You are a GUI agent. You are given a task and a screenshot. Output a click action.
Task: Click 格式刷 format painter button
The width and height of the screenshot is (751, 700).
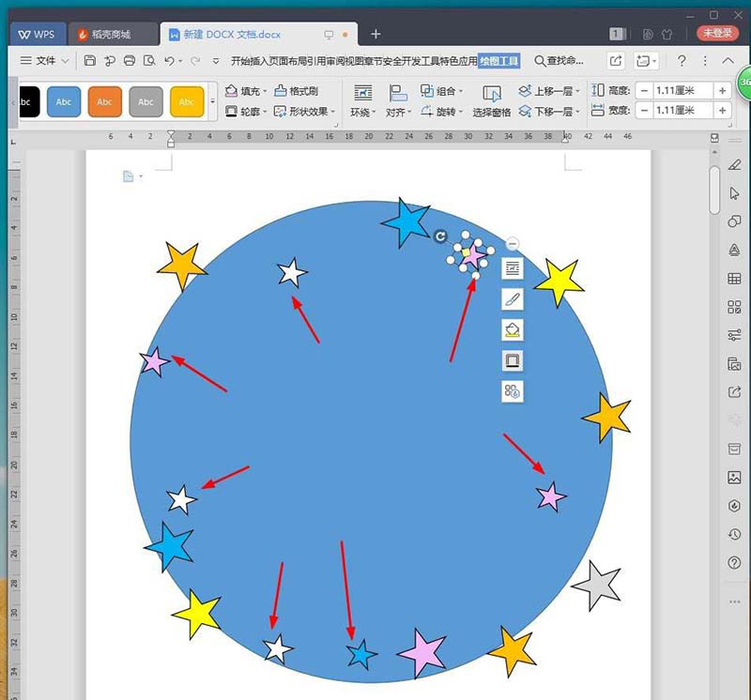[296, 90]
